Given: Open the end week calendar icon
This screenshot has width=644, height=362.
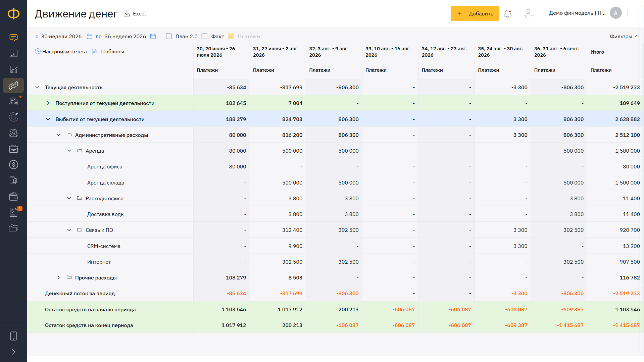Looking at the screenshot, I should pyautogui.click(x=153, y=36).
